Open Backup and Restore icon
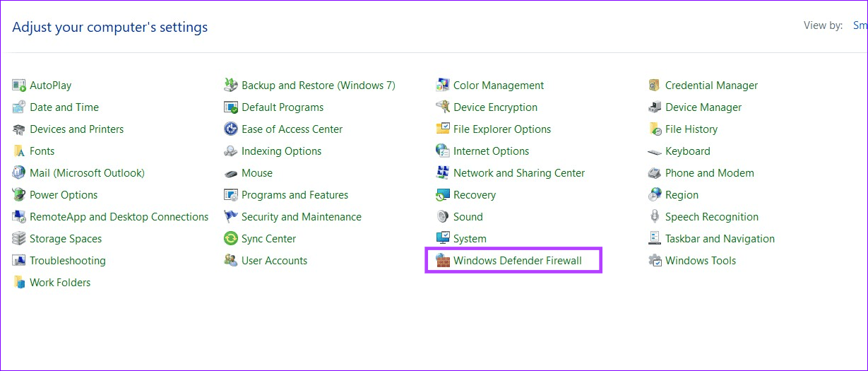The image size is (868, 371). coord(231,86)
